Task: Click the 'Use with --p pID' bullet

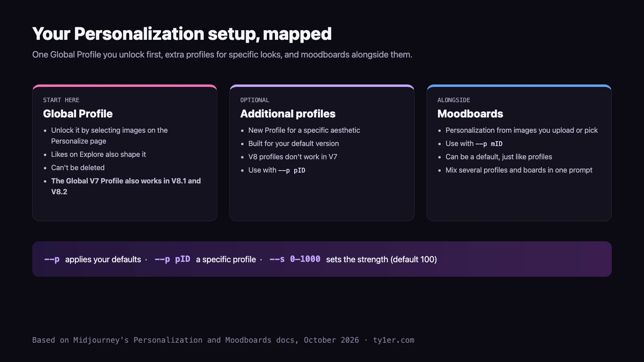Action: point(277,170)
